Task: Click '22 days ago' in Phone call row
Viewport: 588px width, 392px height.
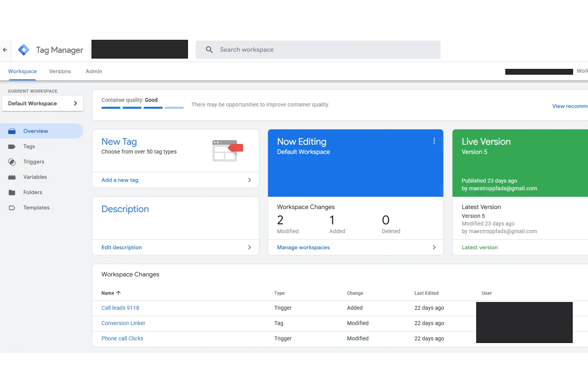Action: point(429,338)
